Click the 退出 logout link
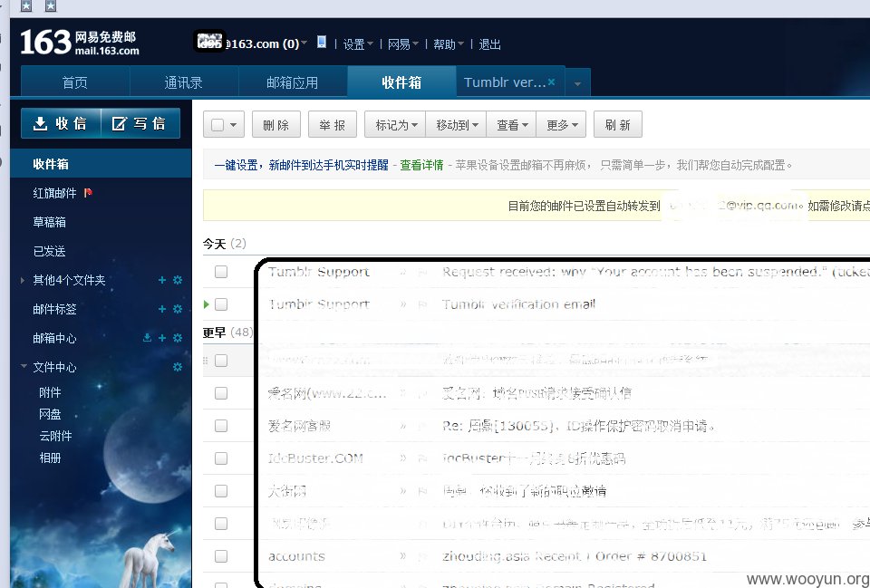Screen dimensions: 870x588 (x=489, y=44)
